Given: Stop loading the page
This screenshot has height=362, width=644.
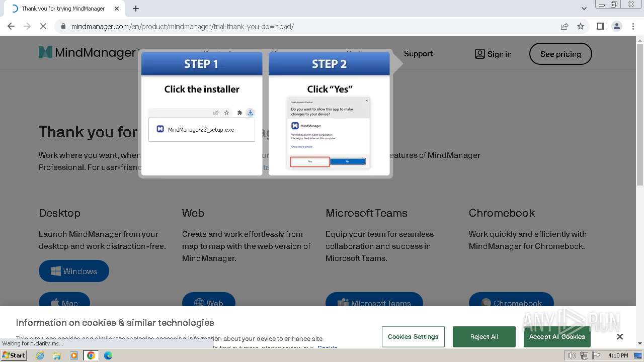Looking at the screenshot, I should (43, 26).
